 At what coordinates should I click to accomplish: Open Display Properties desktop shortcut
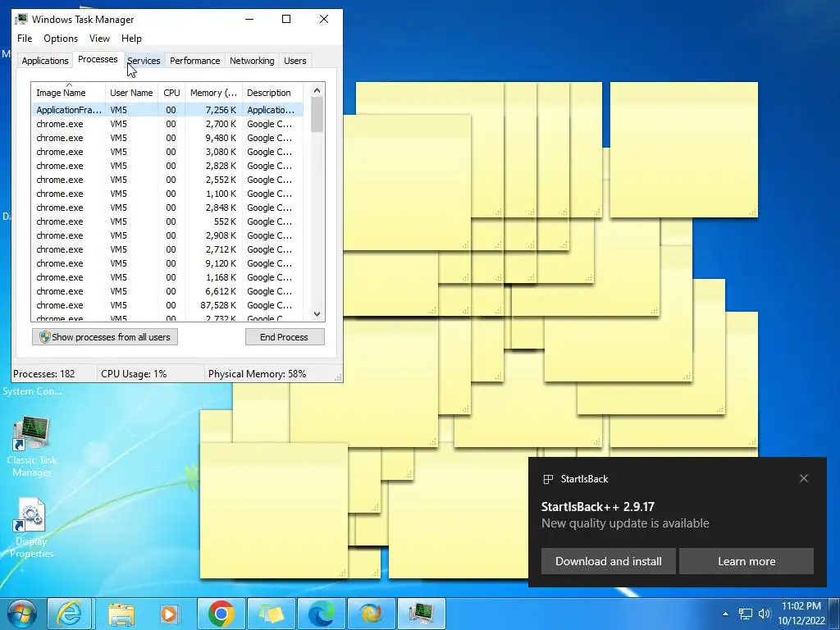point(32,527)
